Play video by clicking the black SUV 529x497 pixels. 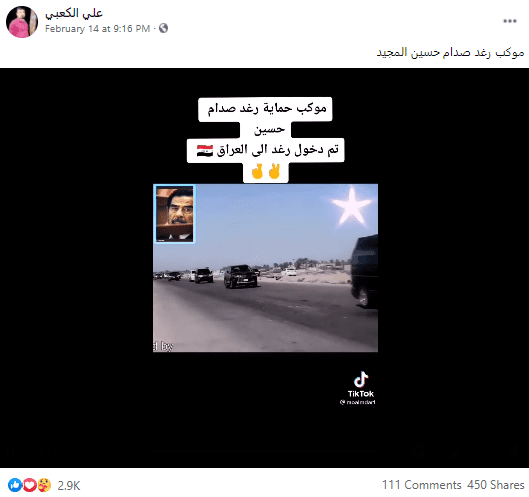click(240, 276)
